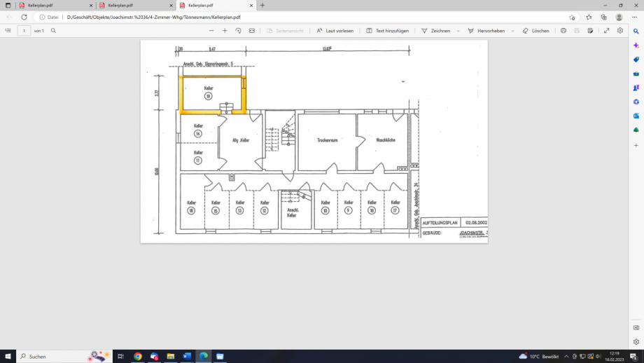Zoom in with the plus button
Viewport: 644px width, 363px height.
coord(225,31)
